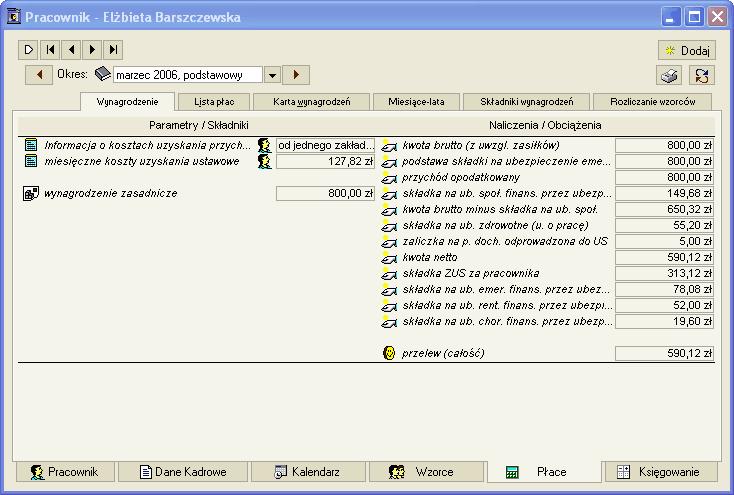
Task: Click the 5,00 zł tax advance value
Action: point(664,241)
